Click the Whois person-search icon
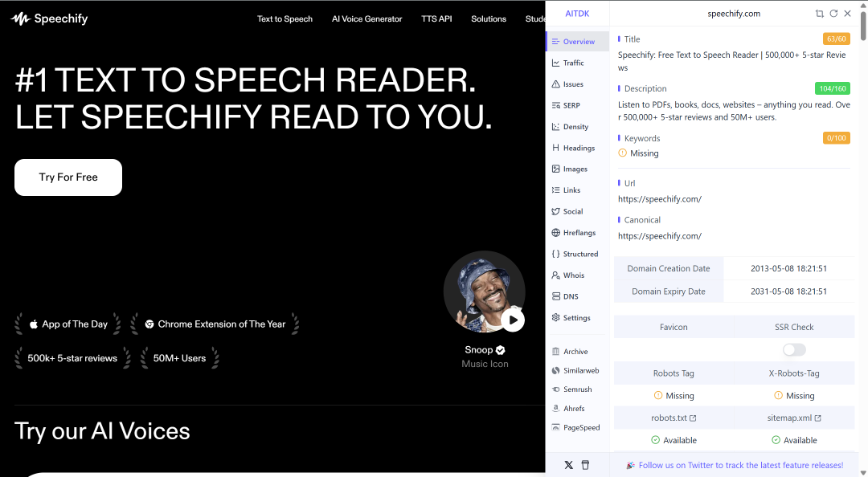 (556, 275)
